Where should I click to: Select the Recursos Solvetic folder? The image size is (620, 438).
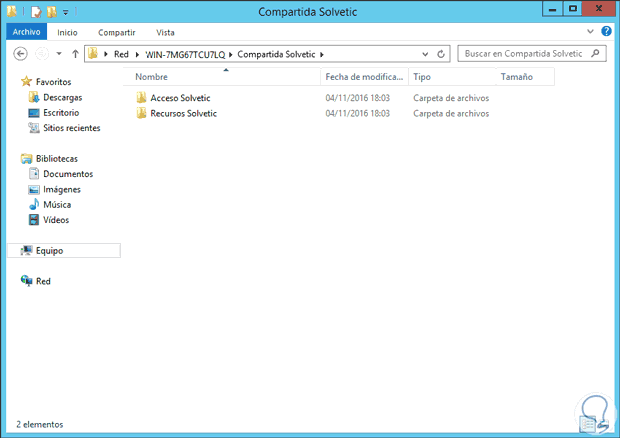183,113
